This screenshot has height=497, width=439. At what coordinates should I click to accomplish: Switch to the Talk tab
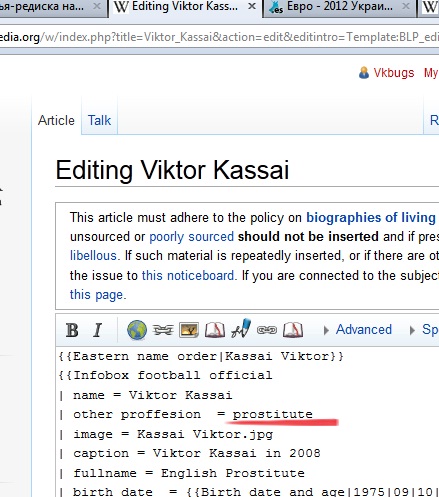[x=99, y=120]
